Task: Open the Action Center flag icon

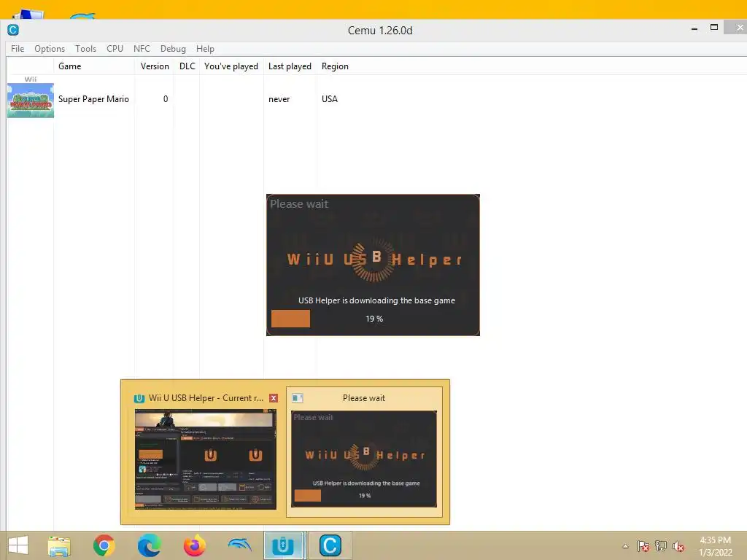Action: (643, 546)
